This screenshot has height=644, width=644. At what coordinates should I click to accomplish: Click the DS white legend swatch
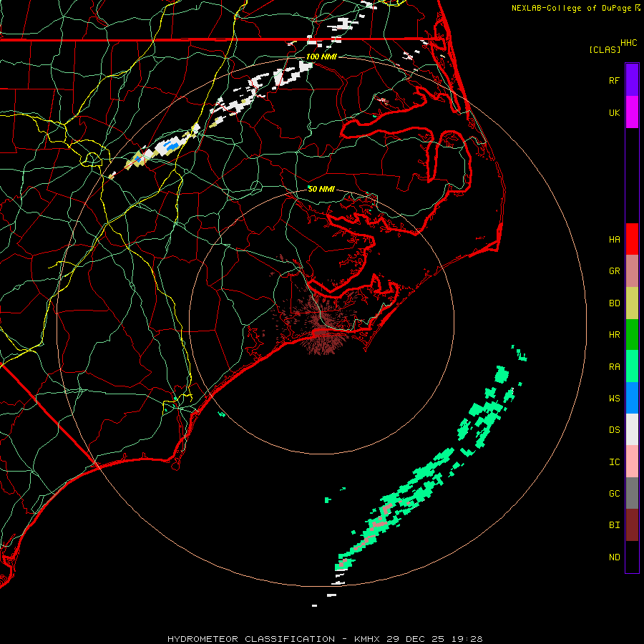click(632, 430)
